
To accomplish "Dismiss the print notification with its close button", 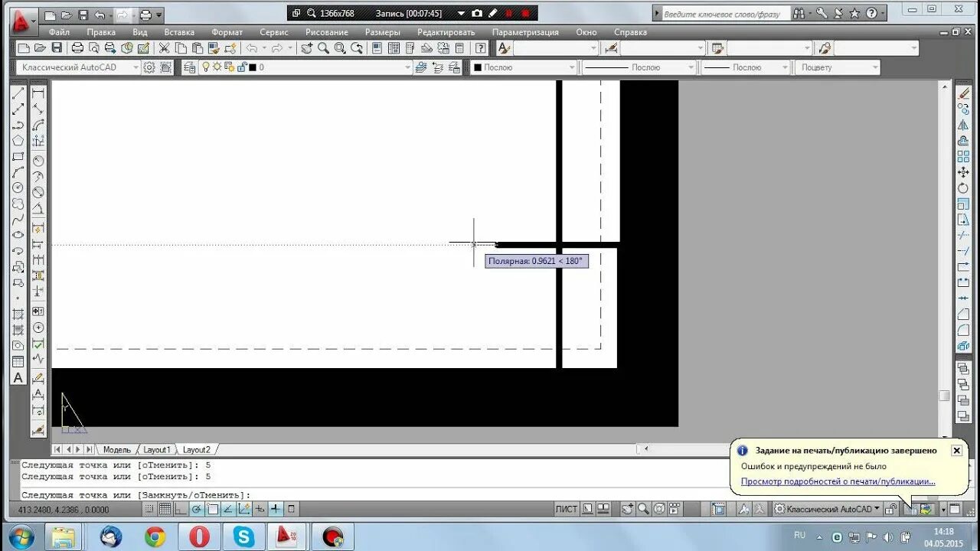I will (x=956, y=450).
